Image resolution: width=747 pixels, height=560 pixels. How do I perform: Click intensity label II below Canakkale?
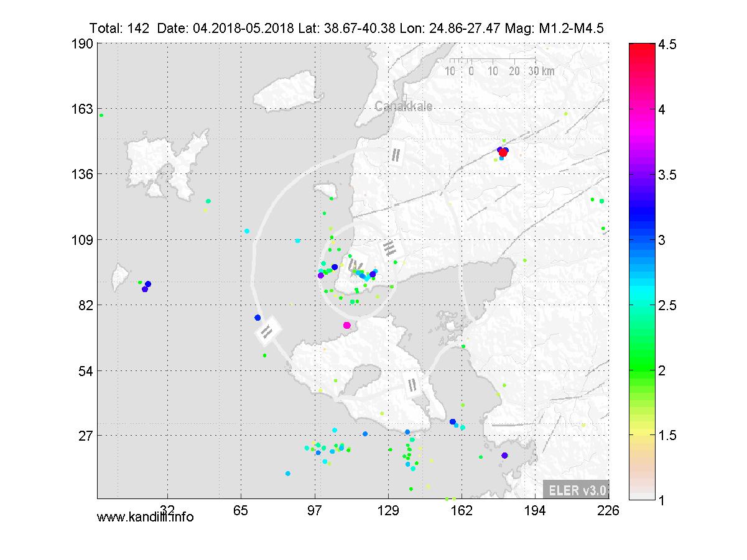[396, 155]
